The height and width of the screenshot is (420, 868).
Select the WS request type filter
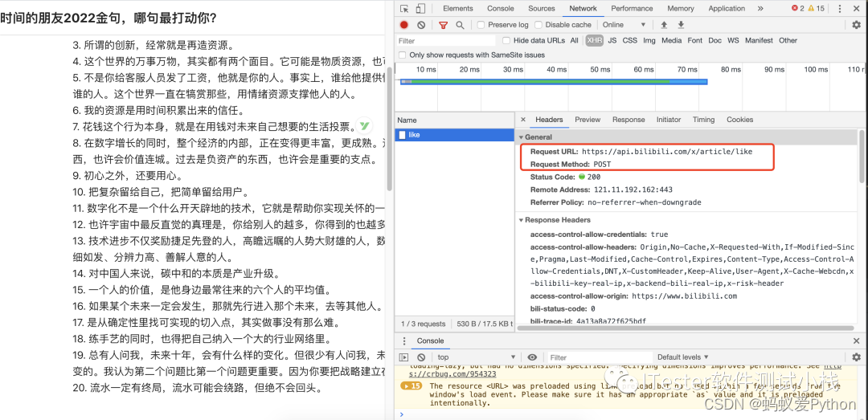(733, 40)
